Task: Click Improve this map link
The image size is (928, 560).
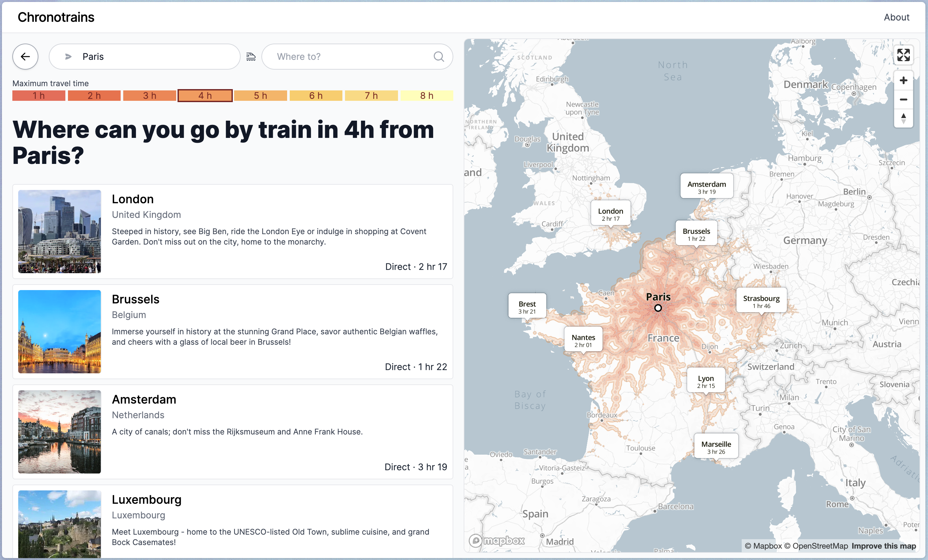Action: 883,546
